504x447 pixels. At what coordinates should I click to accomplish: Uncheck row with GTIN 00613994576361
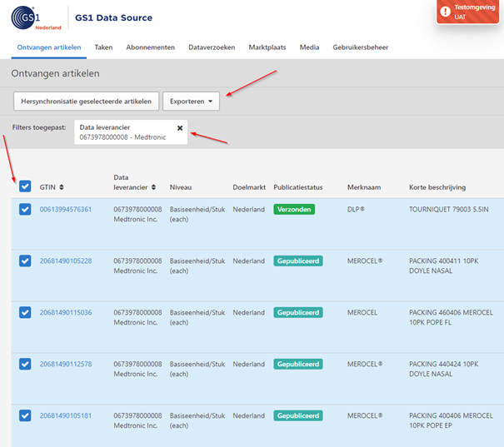25,210
